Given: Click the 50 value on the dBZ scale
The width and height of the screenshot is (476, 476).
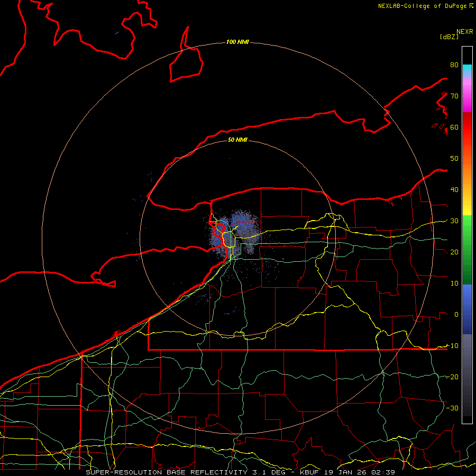Looking at the screenshot, I should pos(454,159).
